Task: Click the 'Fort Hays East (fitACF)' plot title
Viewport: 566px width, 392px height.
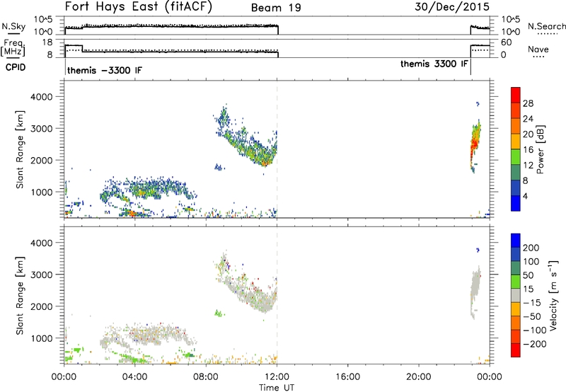Action: pos(138,7)
